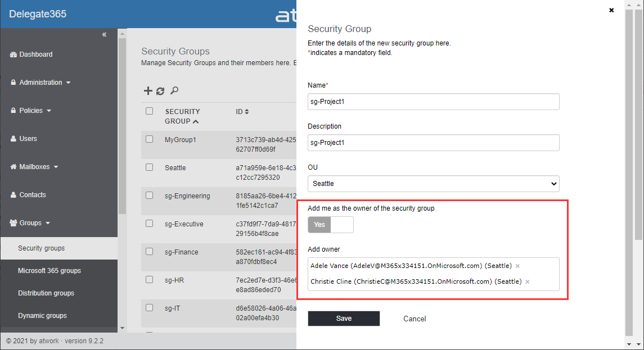Sort by the ID column arrows
This screenshot has width=644, height=350.
tap(246, 112)
